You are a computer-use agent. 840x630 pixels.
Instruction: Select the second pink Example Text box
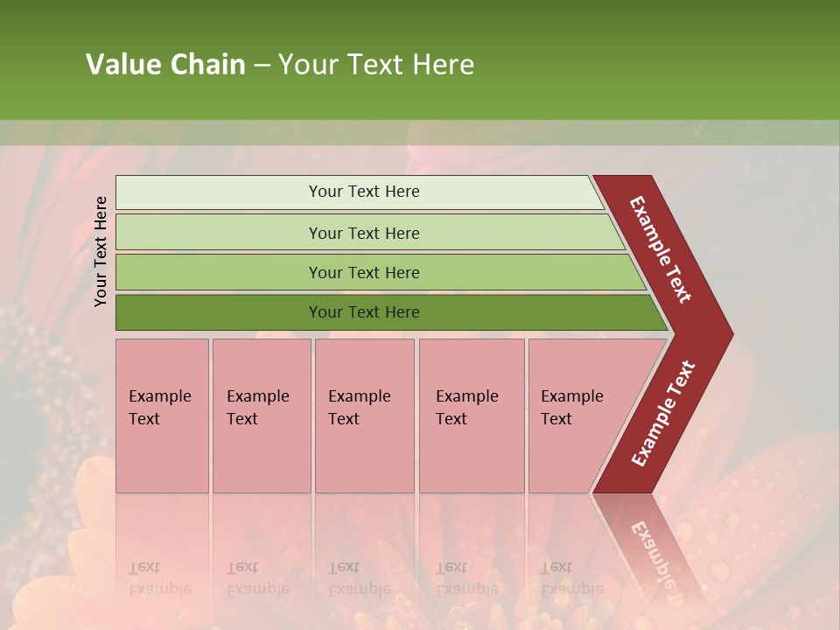click(x=261, y=416)
